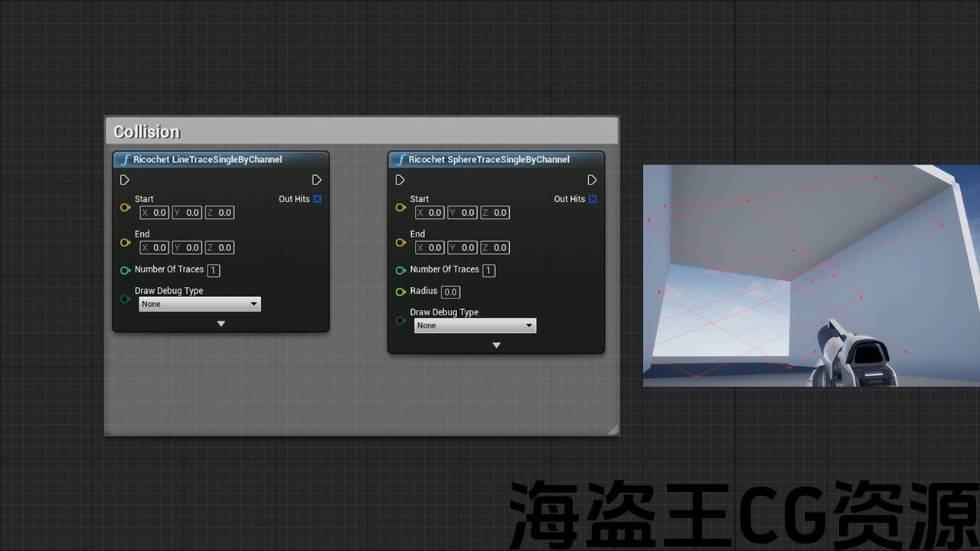Click the SphereTrace node output execution pin

[592, 180]
